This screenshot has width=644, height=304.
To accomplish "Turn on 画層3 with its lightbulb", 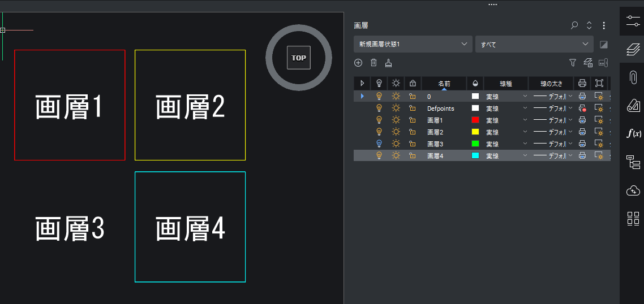I will pyautogui.click(x=379, y=144).
